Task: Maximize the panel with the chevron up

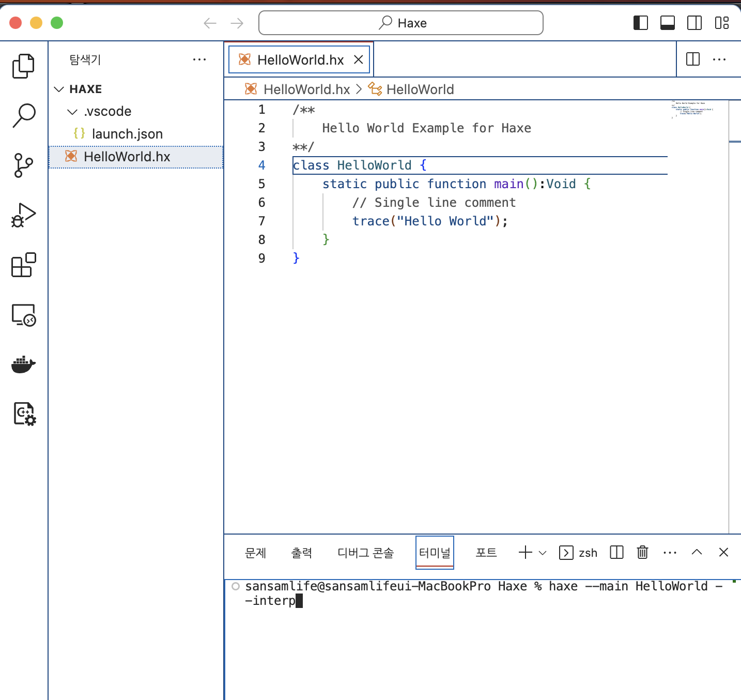Action: [697, 552]
